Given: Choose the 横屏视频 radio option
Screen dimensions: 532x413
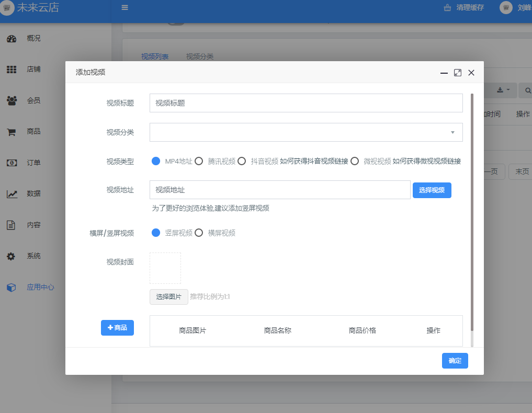Looking at the screenshot, I should point(199,233).
